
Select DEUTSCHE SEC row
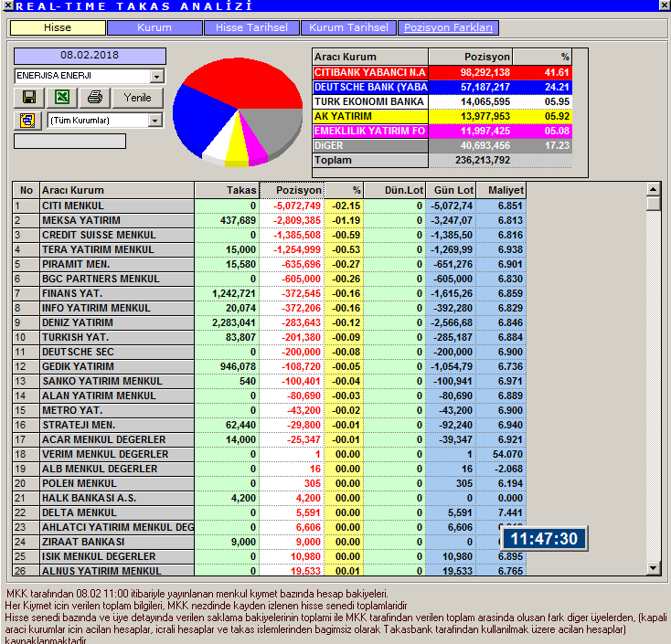[270, 352]
